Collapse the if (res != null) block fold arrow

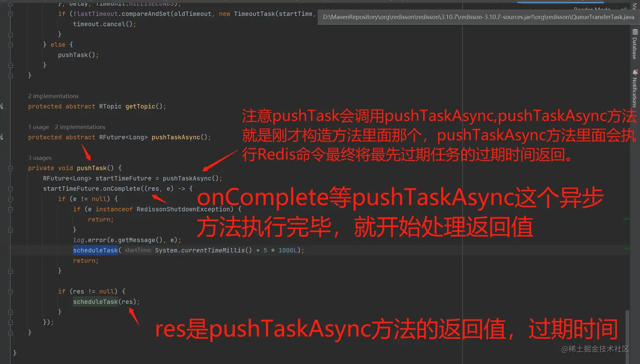click(x=10, y=291)
